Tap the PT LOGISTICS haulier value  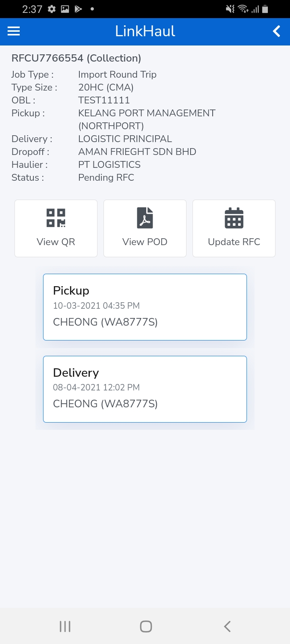[110, 165]
